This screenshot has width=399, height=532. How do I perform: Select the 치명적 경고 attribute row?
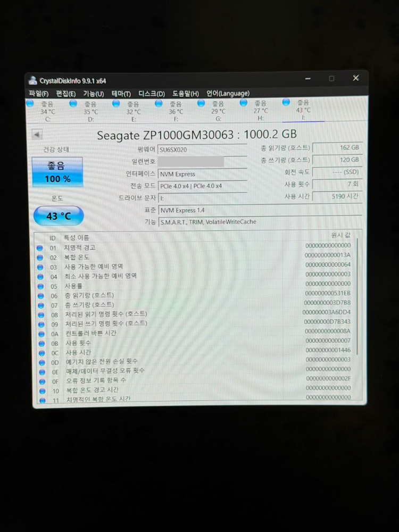pos(195,247)
